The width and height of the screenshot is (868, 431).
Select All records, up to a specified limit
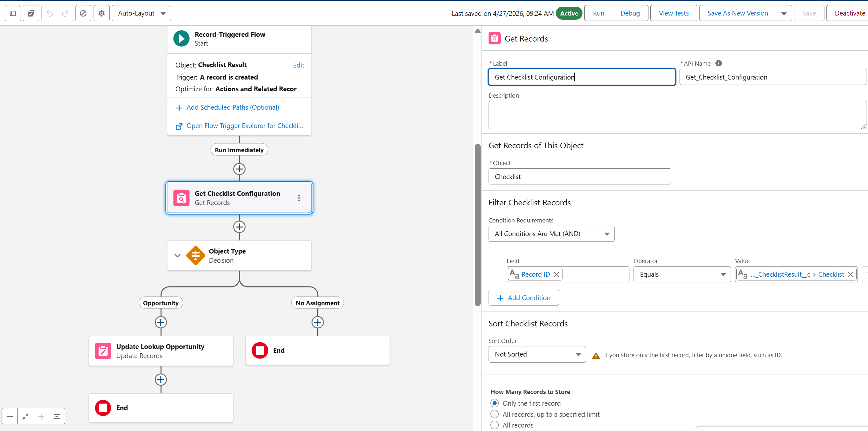point(494,414)
